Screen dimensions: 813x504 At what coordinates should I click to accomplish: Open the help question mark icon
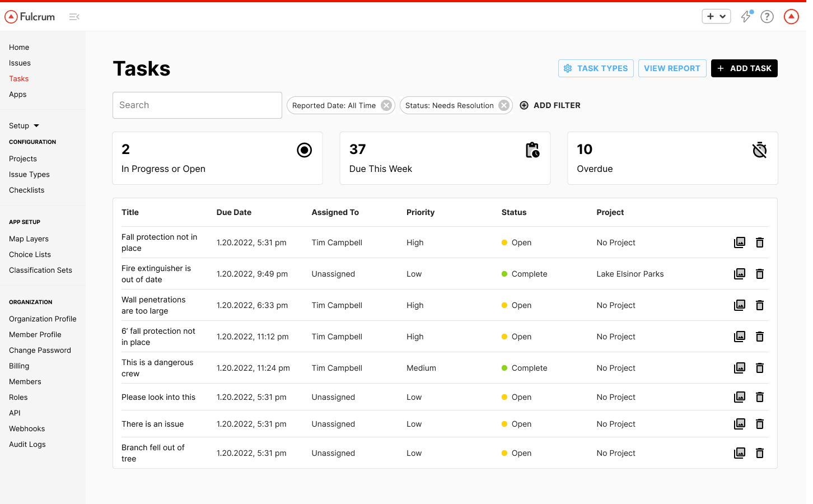click(x=767, y=17)
